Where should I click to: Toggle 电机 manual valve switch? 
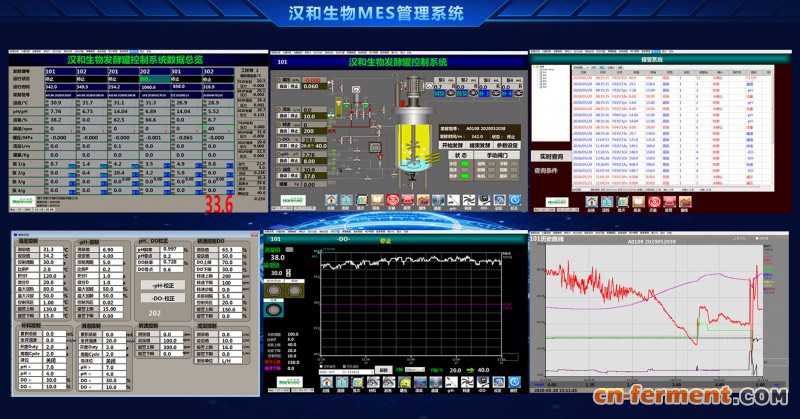click(x=491, y=176)
